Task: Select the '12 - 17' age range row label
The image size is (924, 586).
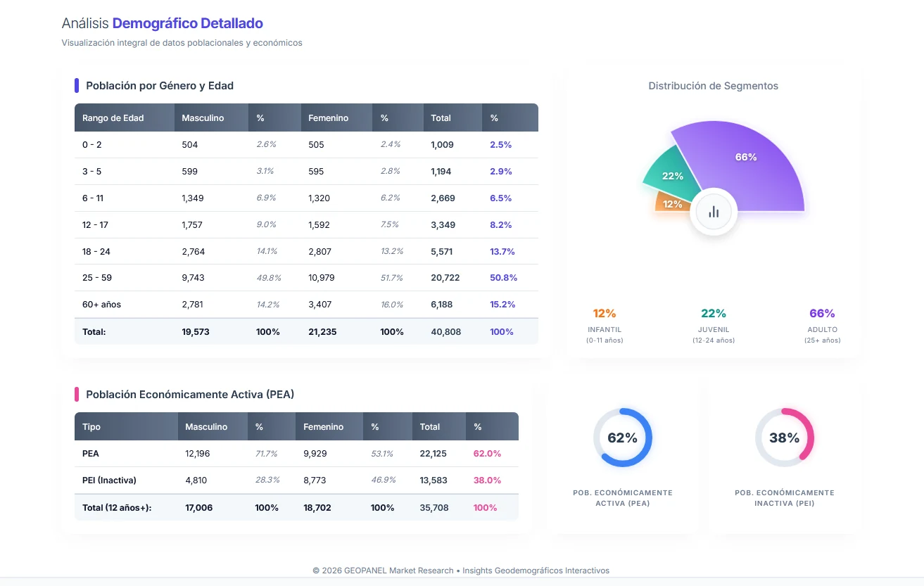Action: tap(95, 225)
